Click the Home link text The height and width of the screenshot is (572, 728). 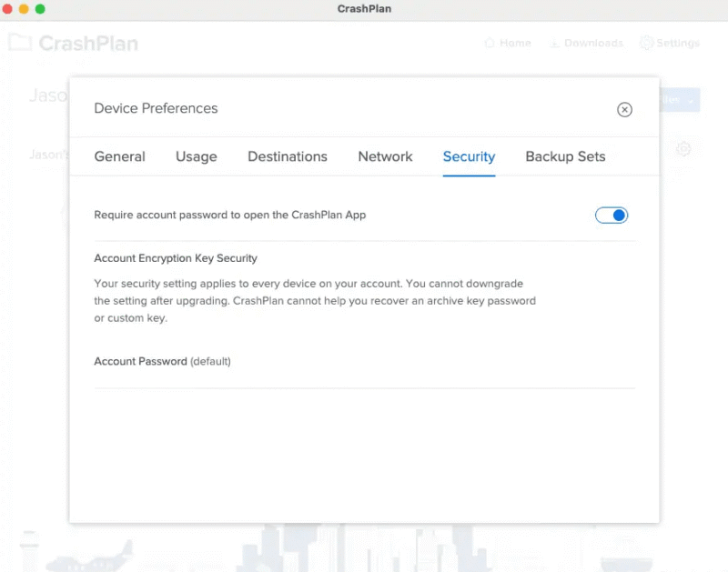[515, 43]
